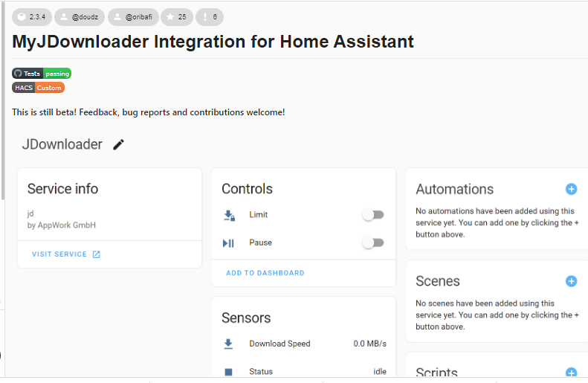
Task: Click the pencil icon beside JDownloader
Action: (118, 144)
